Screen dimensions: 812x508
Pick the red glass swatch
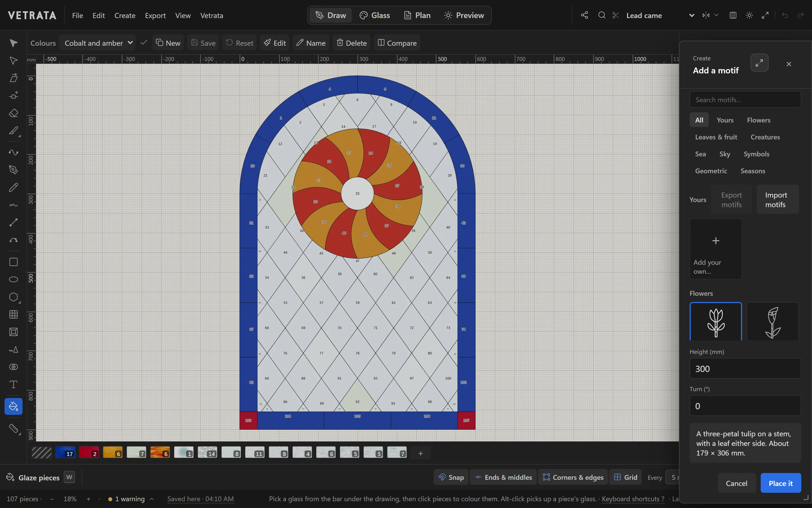pos(89,452)
